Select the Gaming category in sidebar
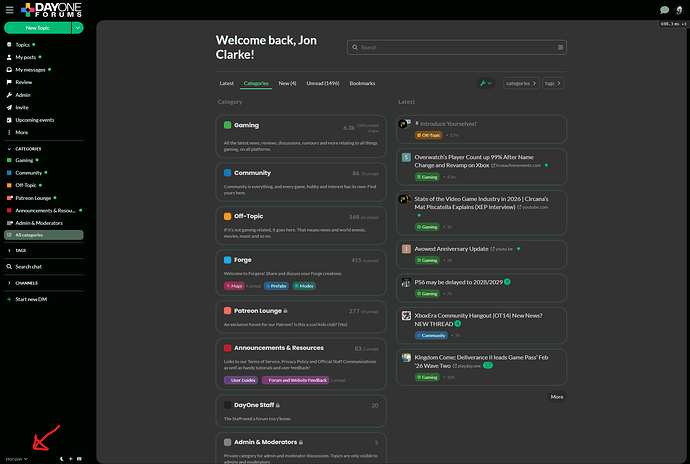Screen dimensions: 690x464 (x=24, y=160)
